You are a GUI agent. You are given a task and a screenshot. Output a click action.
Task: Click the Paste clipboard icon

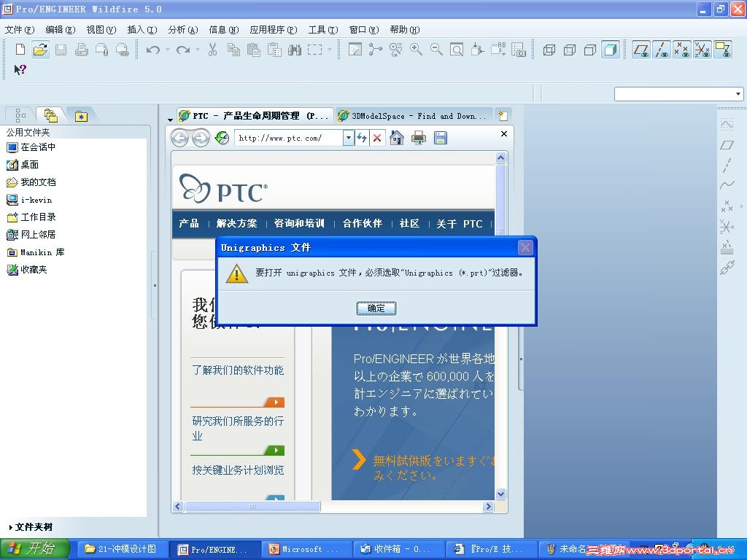tap(254, 49)
